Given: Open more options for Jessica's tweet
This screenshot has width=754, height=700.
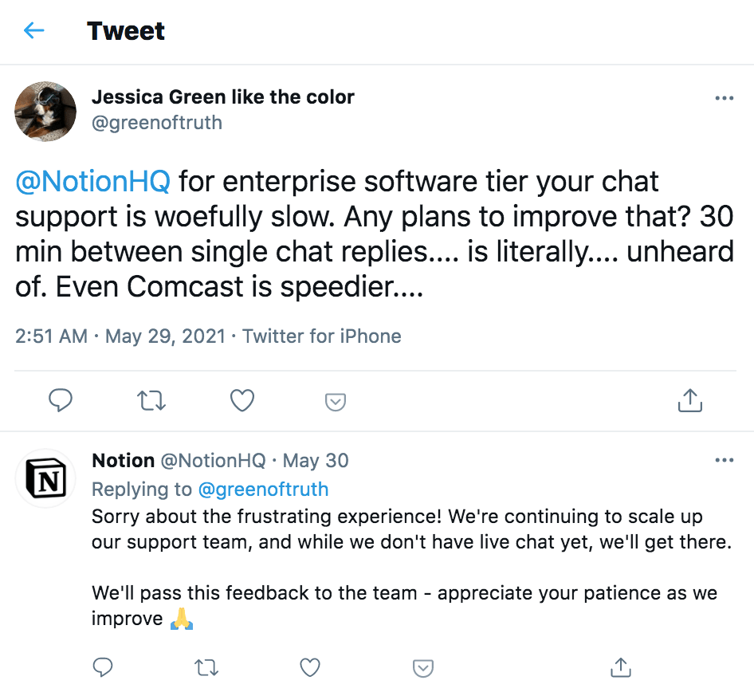Looking at the screenshot, I should tap(725, 97).
